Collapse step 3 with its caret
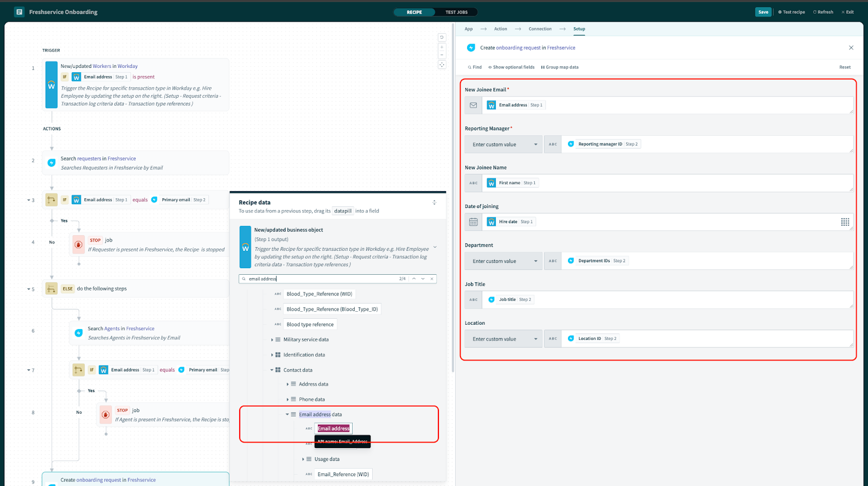 (29, 200)
